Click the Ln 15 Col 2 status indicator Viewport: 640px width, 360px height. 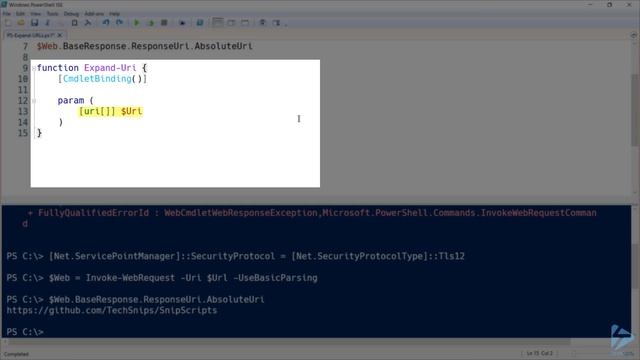[x=539, y=353]
